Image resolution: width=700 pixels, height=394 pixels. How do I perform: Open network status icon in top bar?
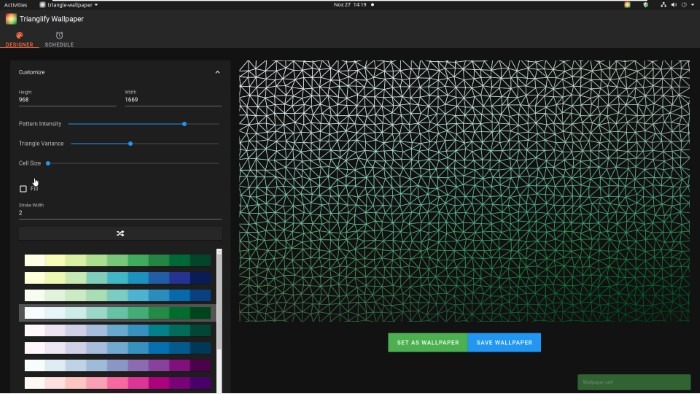point(663,4)
